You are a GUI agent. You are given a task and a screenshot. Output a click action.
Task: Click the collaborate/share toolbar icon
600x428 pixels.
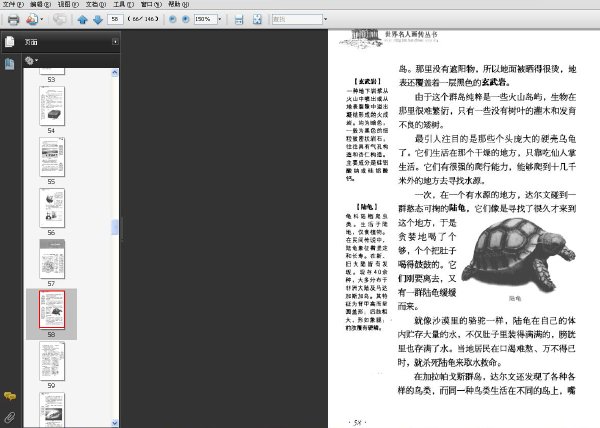click(32, 19)
